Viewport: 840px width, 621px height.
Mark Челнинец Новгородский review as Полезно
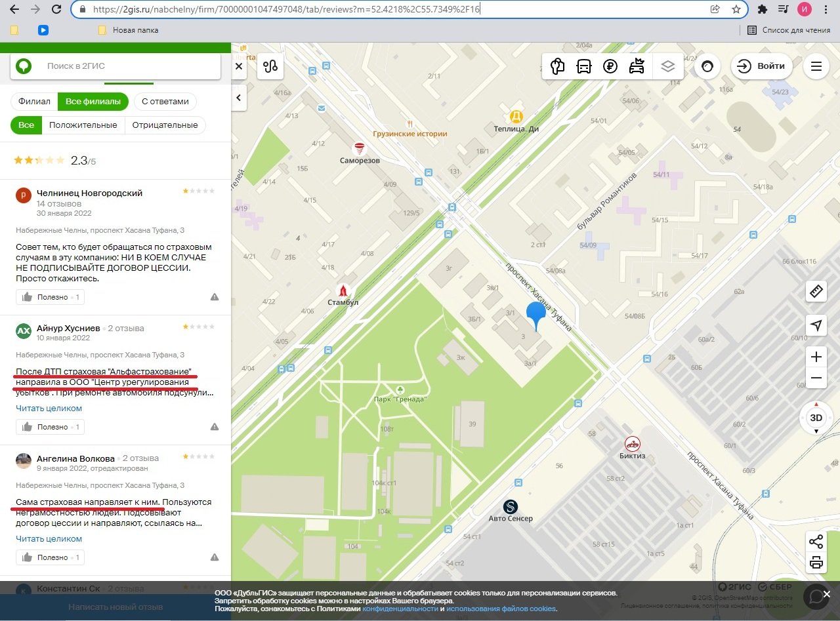click(51, 297)
